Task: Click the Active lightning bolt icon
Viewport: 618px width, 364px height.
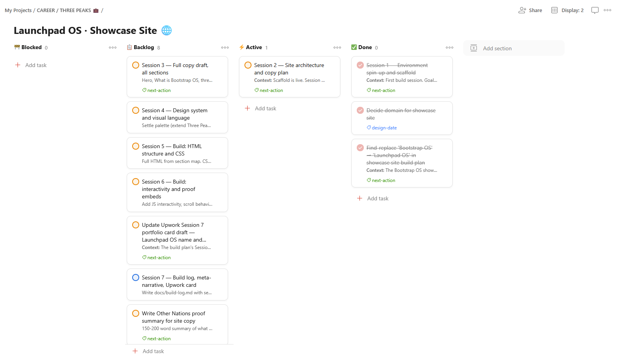Action: pyautogui.click(x=242, y=47)
